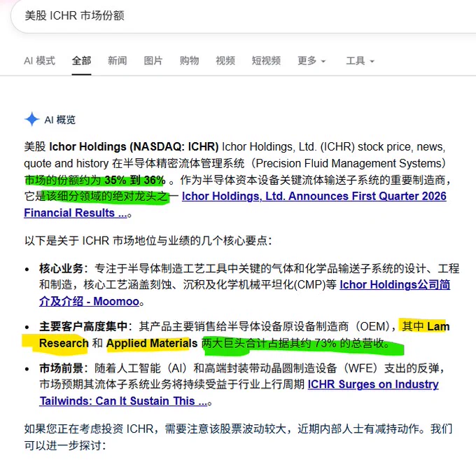
Task: Open the 图片 tab
Action: coord(153,61)
